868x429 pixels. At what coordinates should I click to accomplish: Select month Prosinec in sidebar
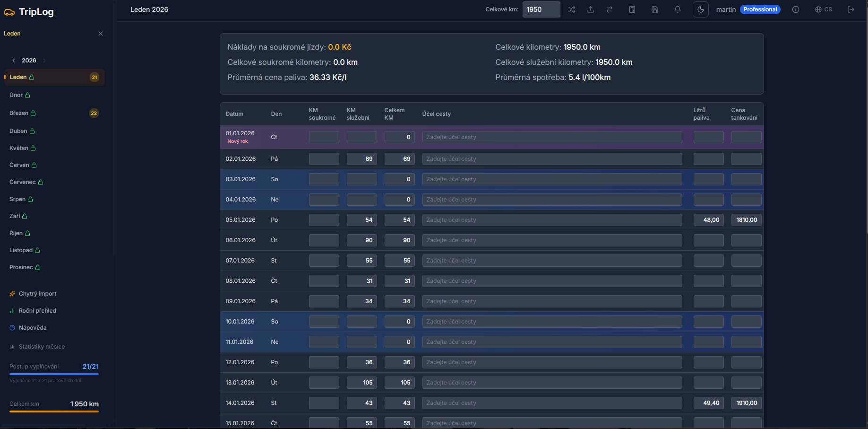[21, 267]
